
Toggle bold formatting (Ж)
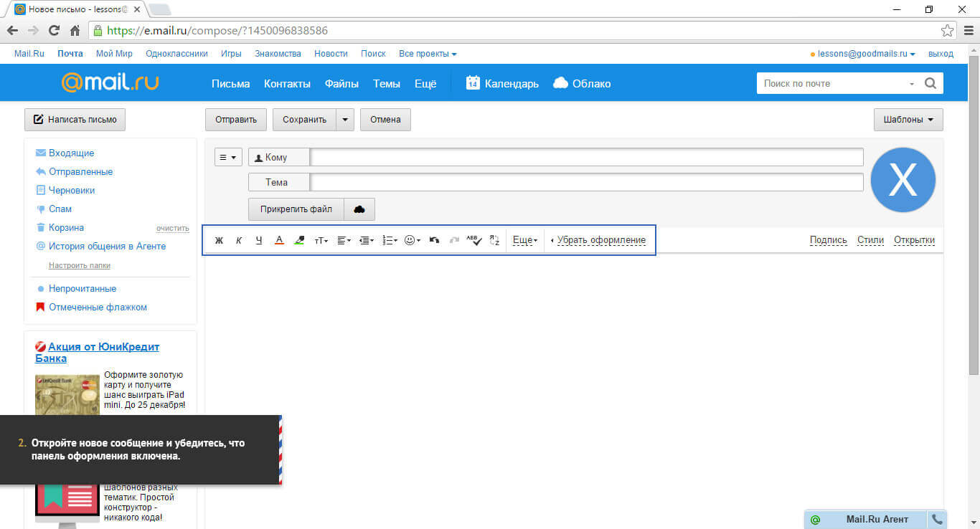220,241
